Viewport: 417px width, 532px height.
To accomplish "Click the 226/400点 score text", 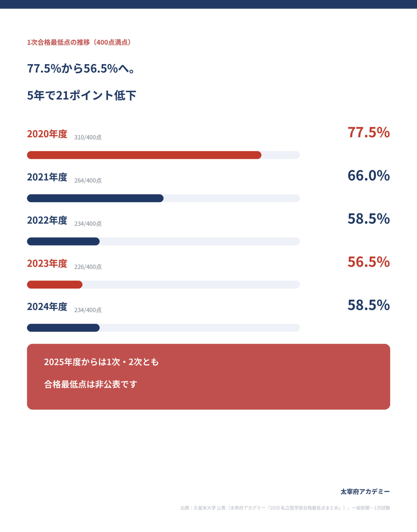I will click(x=88, y=267).
